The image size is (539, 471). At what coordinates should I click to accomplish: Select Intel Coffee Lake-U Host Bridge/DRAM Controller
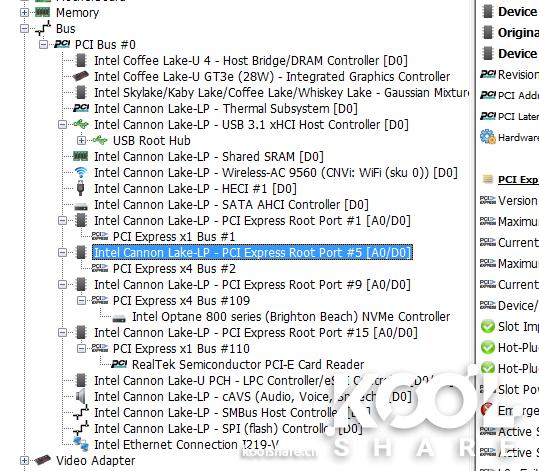251,61
